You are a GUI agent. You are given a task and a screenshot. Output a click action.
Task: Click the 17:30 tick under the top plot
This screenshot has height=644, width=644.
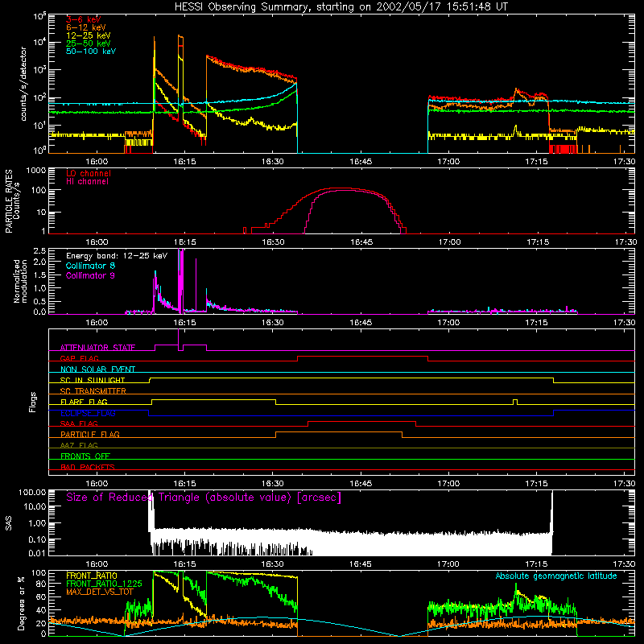625,162
